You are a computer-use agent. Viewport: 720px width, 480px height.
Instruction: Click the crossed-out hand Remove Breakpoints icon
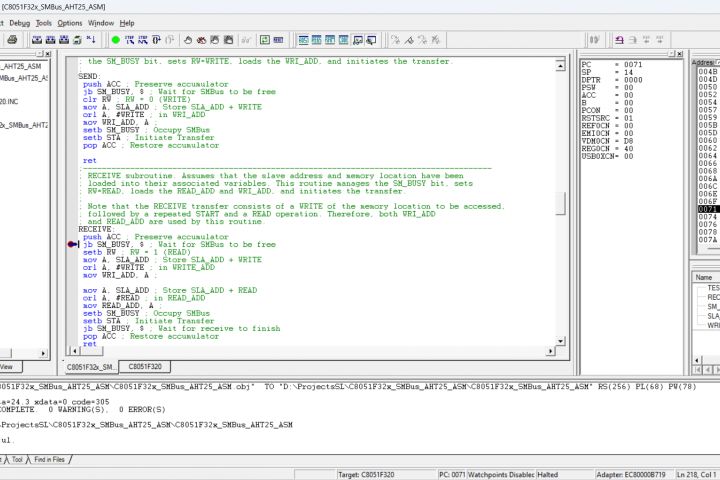click(x=201, y=40)
